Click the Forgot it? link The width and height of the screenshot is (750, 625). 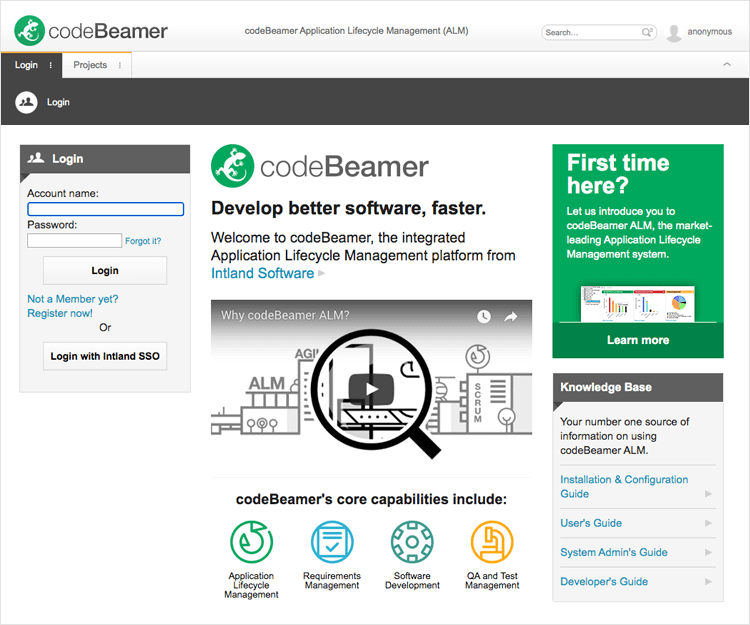click(143, 241)
